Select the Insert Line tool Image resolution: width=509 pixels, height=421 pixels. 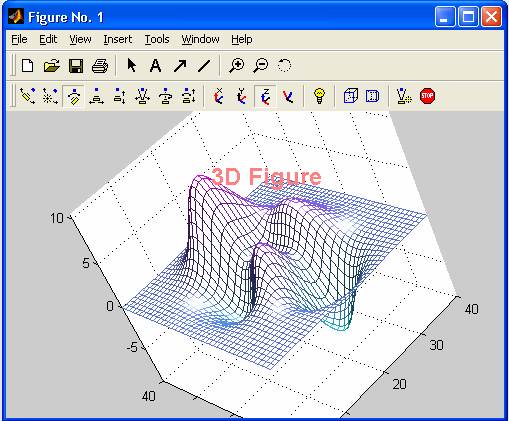click(204, 65)
